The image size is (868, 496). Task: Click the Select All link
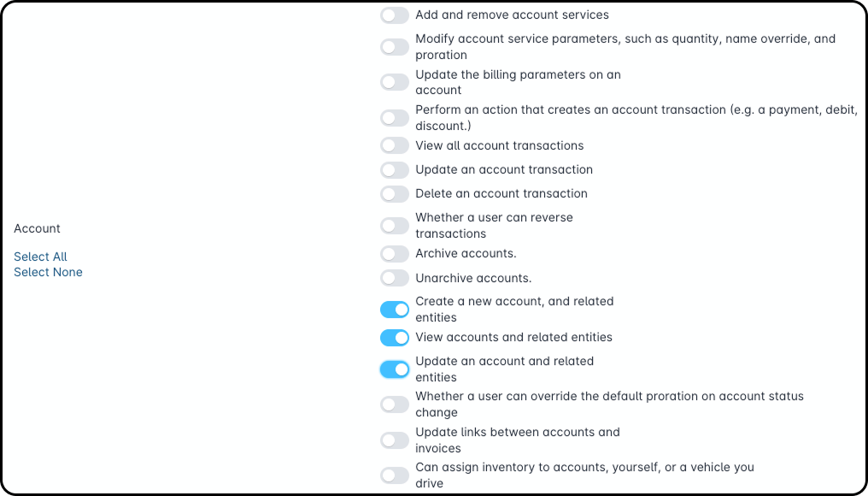40,257
